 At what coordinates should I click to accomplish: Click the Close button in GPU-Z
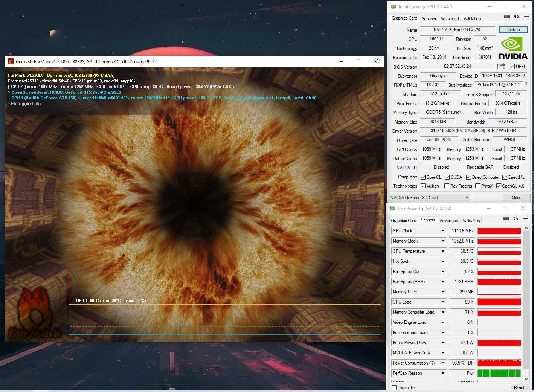click(x=516, y=198)
